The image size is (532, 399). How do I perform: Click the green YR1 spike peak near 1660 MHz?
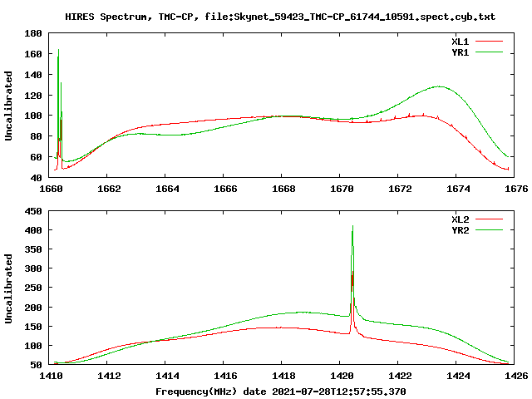(58, 50)
